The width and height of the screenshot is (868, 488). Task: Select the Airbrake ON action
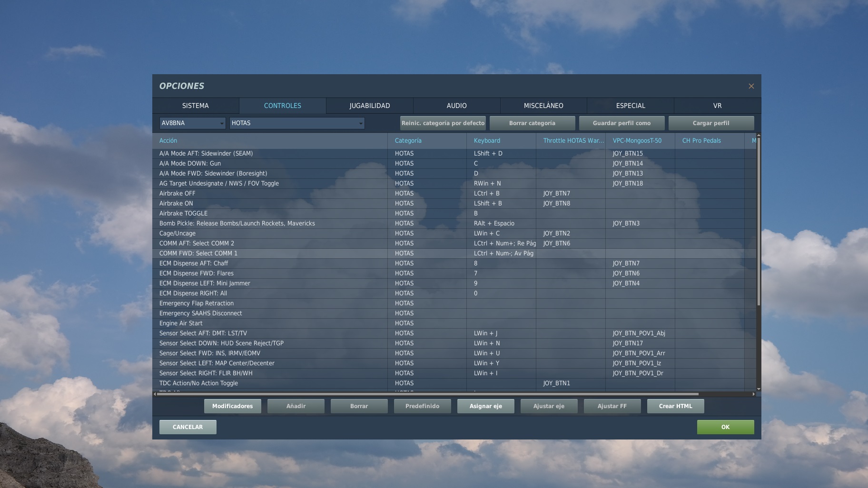click(454, 204)
